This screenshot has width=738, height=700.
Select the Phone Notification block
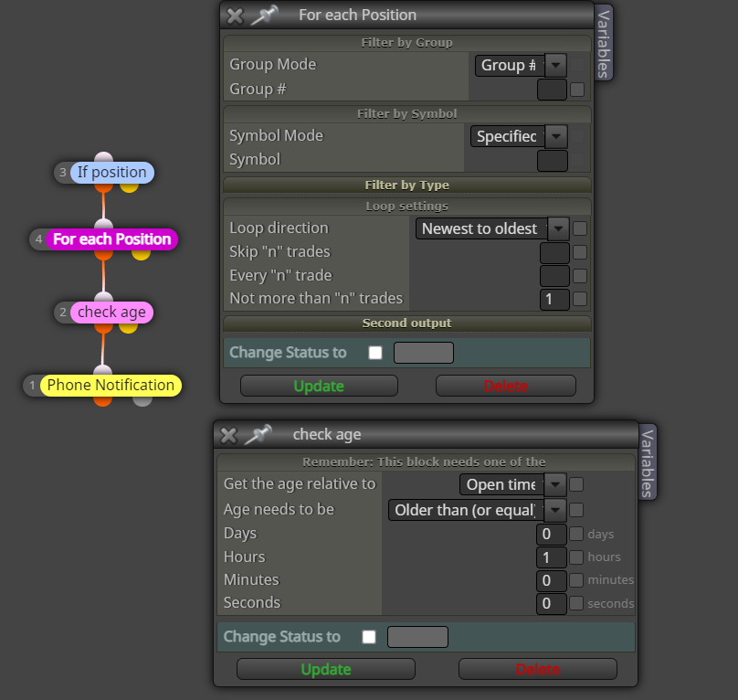coord(111,386)
